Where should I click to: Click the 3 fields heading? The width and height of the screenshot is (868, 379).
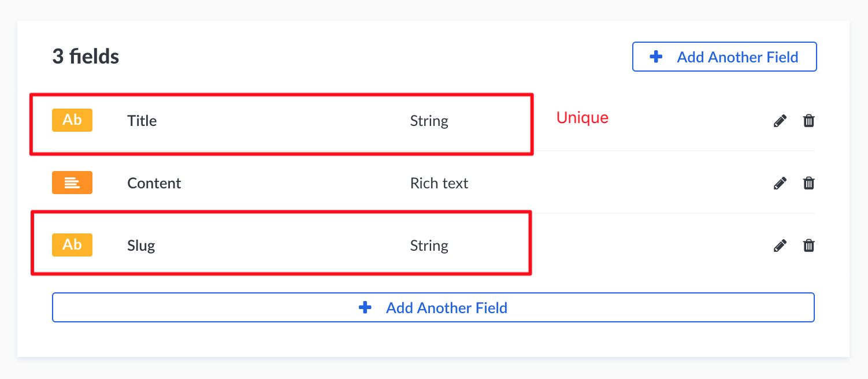(85, 56)
